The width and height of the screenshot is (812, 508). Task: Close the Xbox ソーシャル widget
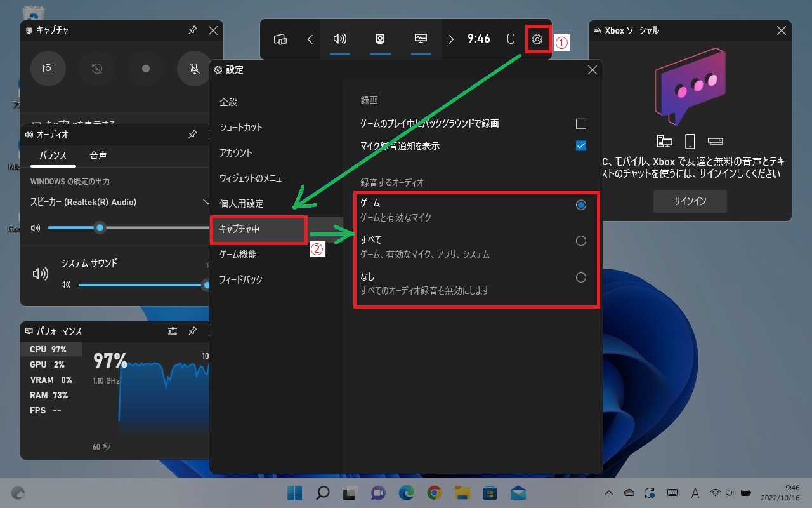[x=782, y=30]
